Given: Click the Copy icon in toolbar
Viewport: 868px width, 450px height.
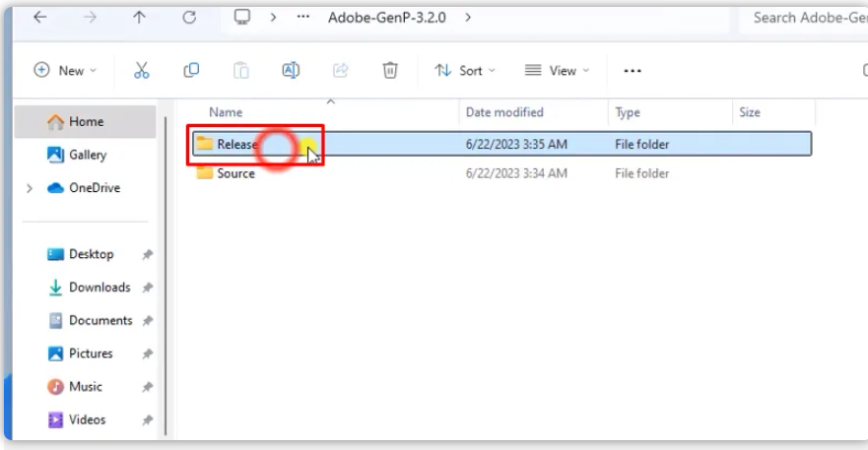Looking at the screenshot, I should pos(191,71).
